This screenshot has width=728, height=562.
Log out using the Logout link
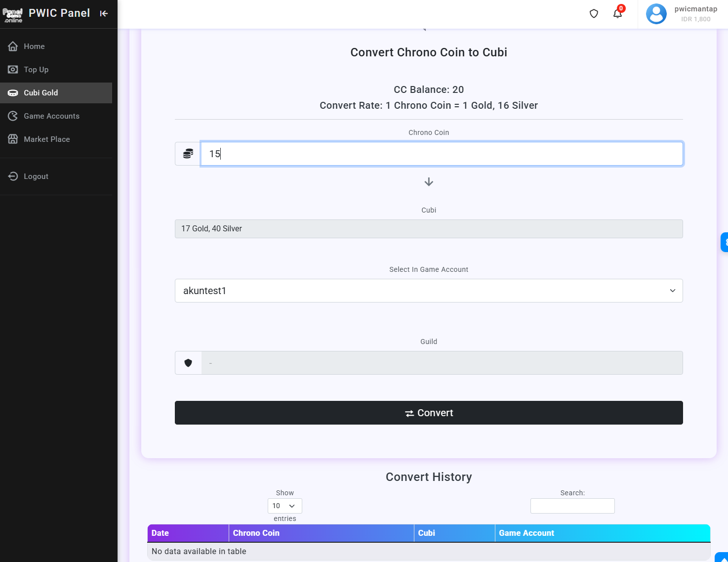click(x=36, y=176)
